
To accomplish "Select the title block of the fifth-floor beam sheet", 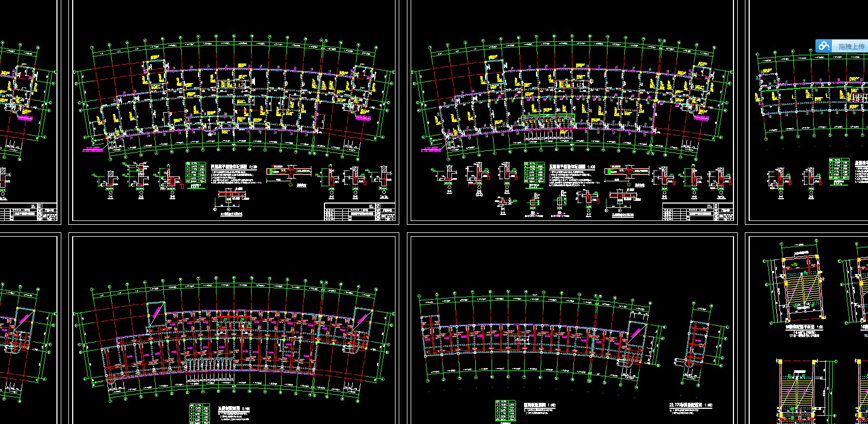I will (697, 212).
